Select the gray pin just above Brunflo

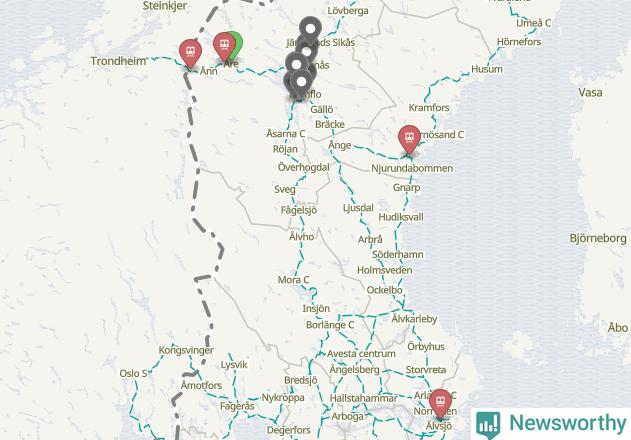pos(301,84)
